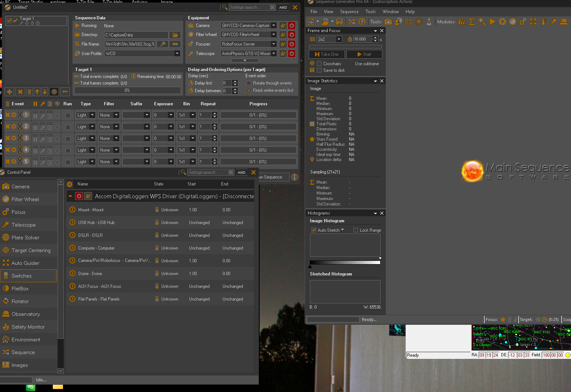571x392 pixels.
Task: Browse for capture directory folder icon
Action: tap(175, 35)
